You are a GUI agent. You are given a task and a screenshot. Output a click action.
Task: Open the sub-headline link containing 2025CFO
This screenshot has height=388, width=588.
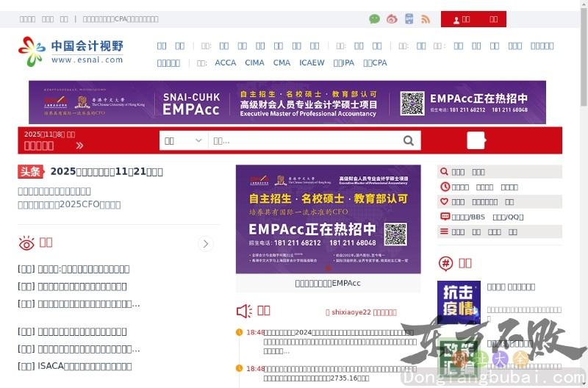(69, 205)
